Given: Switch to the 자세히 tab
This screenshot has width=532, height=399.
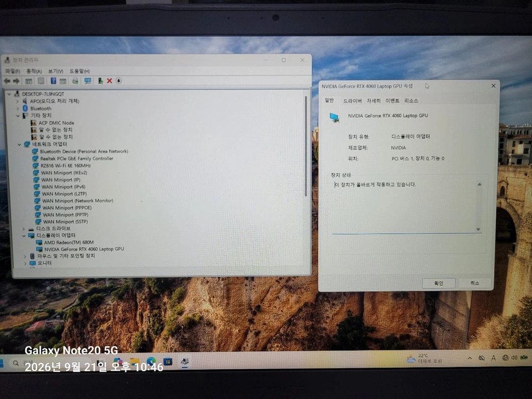Looking at the screenshot, I should tap(373, 101).
